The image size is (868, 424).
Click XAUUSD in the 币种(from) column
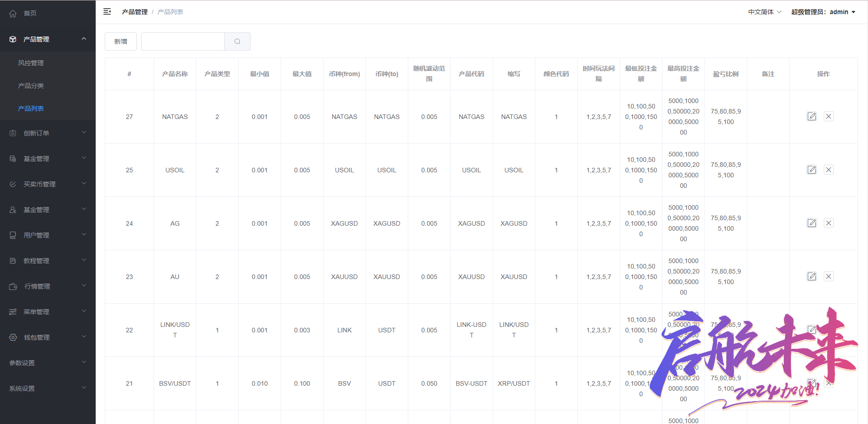[x=344, y=277]
